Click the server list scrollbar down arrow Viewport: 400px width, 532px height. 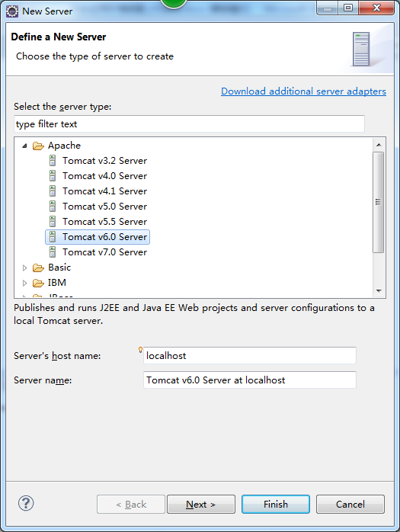pos(379,290)
